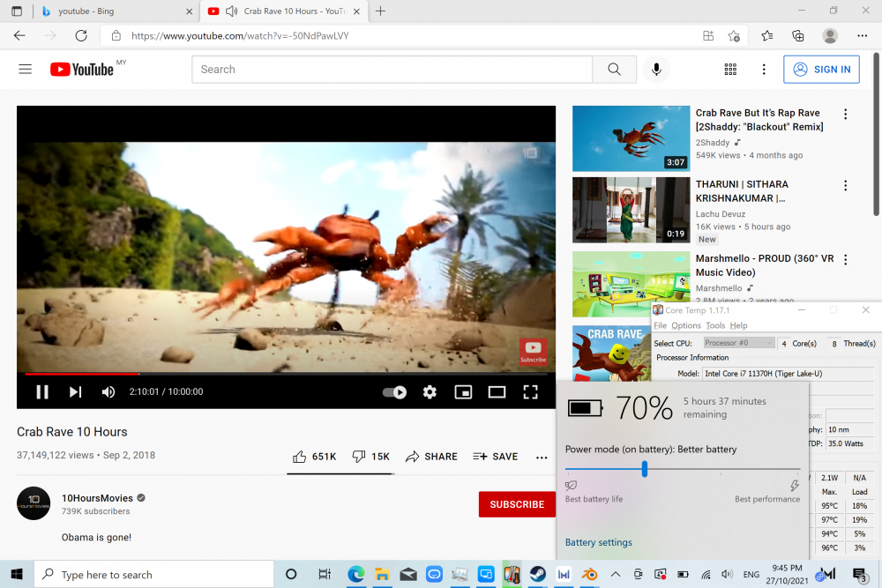882x588 pixels.
Task: Go to the YouTube home logo
Action: (x=82, y=69)
